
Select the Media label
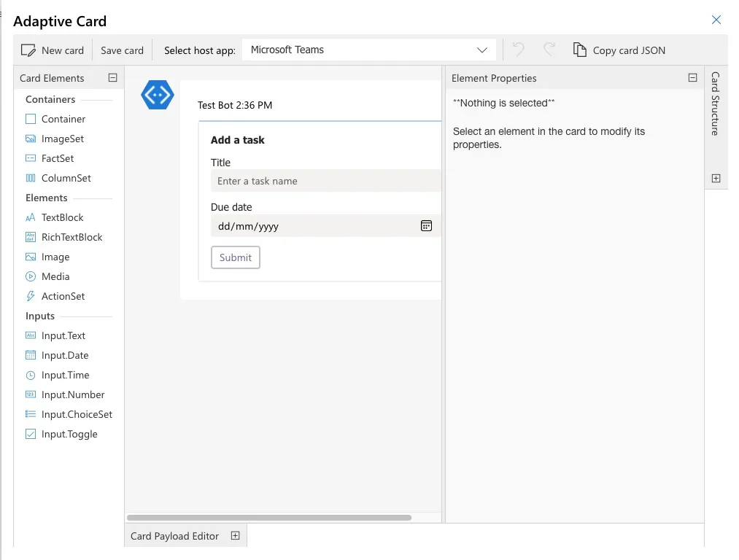(55, 276)
